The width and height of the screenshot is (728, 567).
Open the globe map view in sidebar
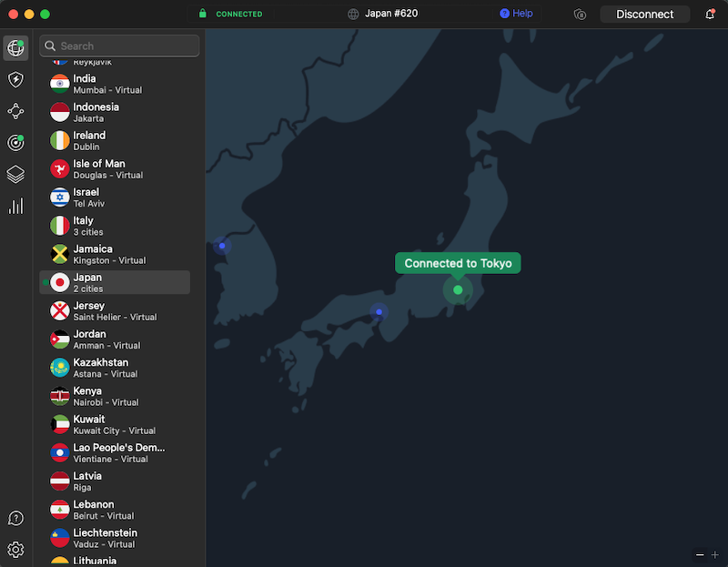click(15, 48)
